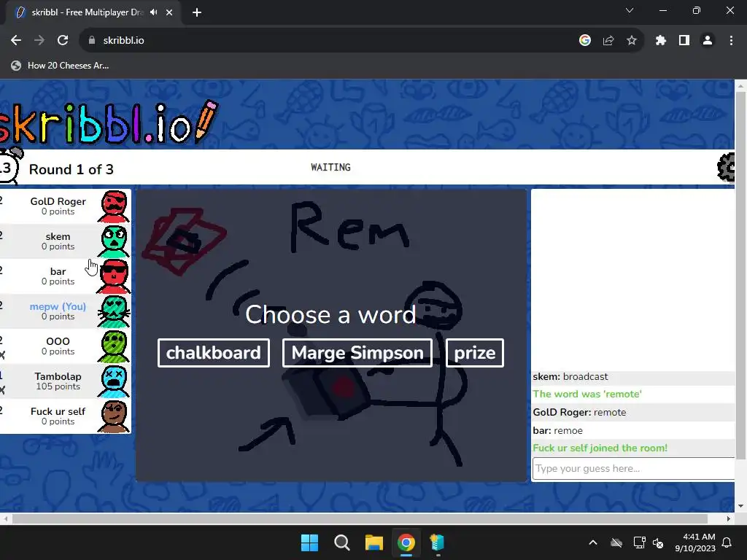The image size is (747, 560).
Task: Go forward in browser history
Action: 39,41
